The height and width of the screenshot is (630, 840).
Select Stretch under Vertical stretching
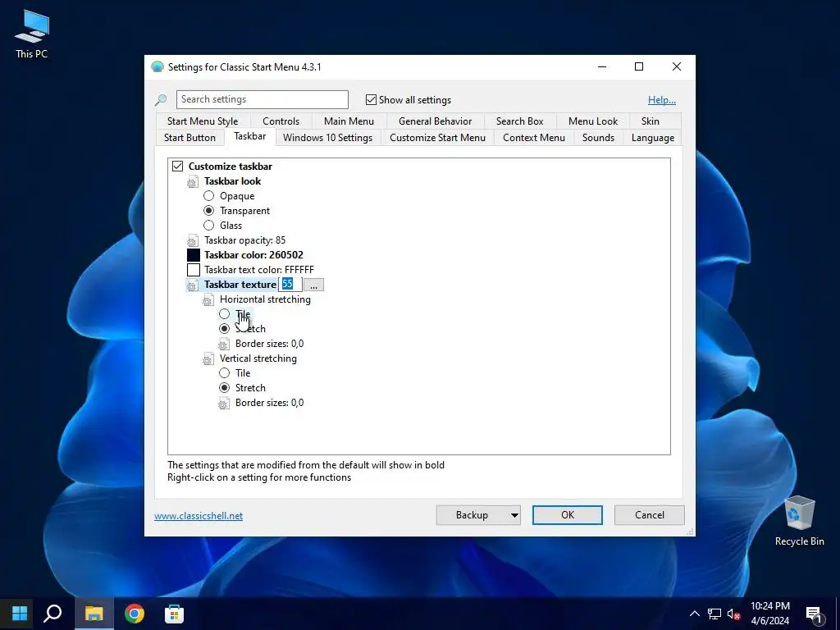tap(224, 388)
